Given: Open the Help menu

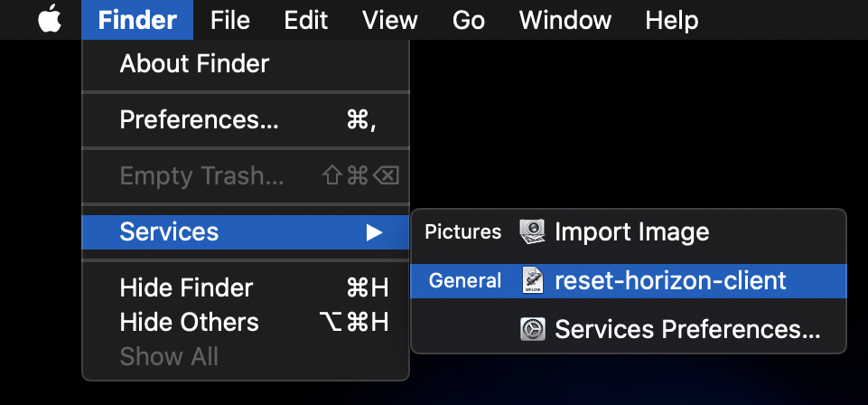Looking at the screenshot, I should click(671, 20).
